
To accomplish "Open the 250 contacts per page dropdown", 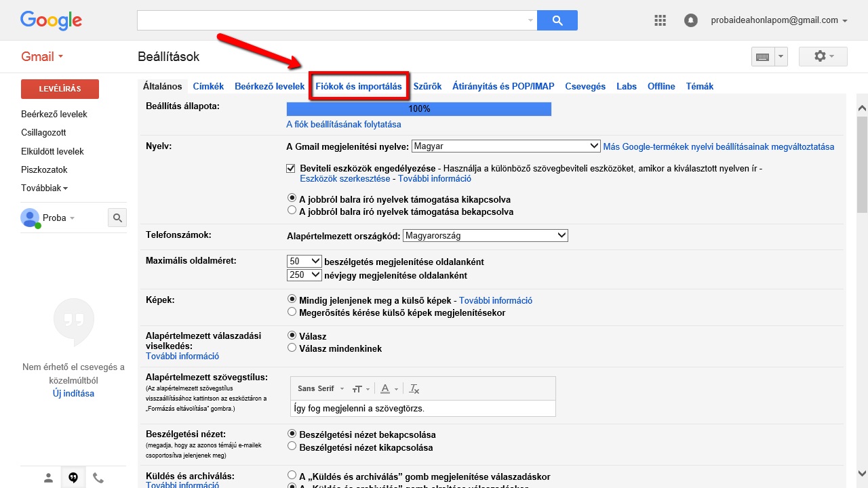I will tap(304, 275).
